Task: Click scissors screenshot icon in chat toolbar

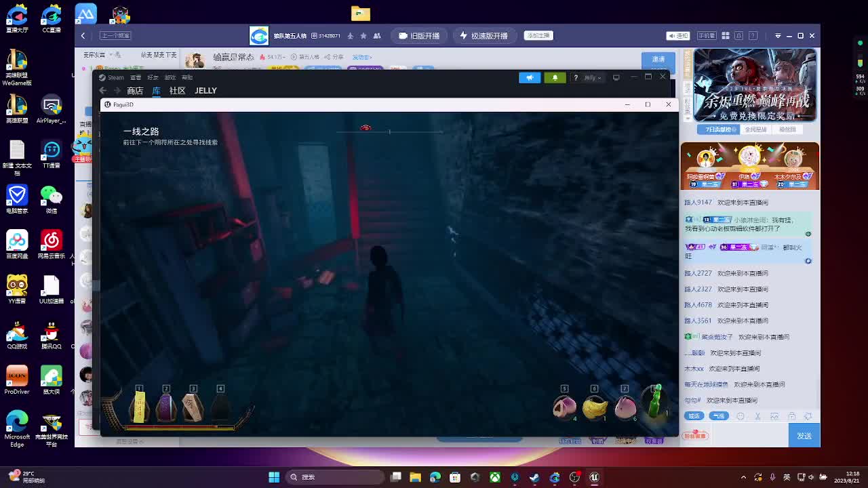Action: [x=757, y=416]
